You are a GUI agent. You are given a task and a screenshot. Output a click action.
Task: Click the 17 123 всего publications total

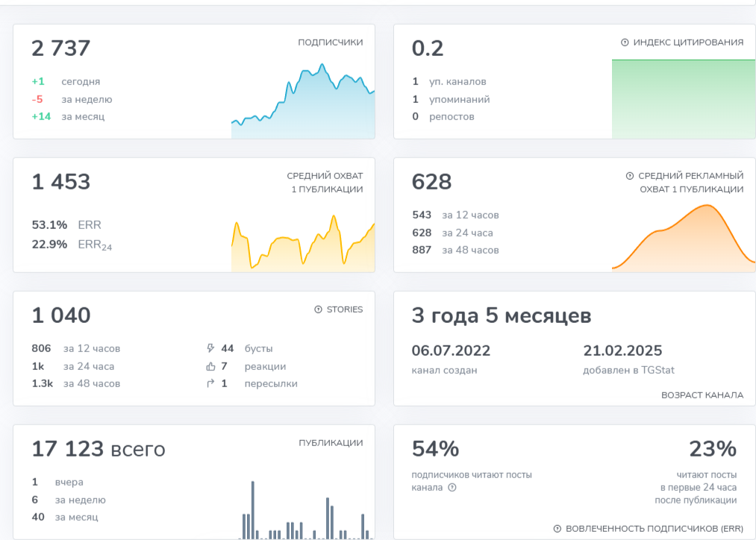pyautogui.click(x=98, y=450)
